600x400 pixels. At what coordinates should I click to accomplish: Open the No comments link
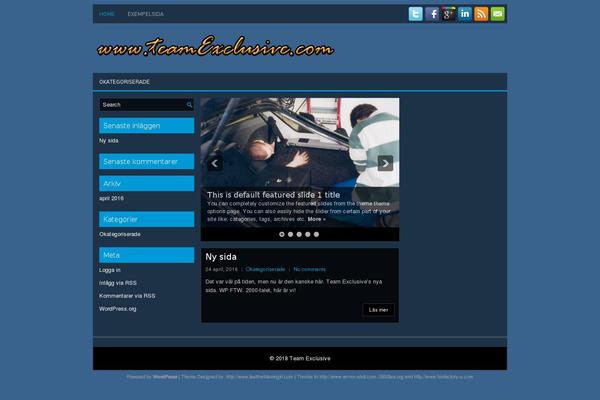pos(310,269)
